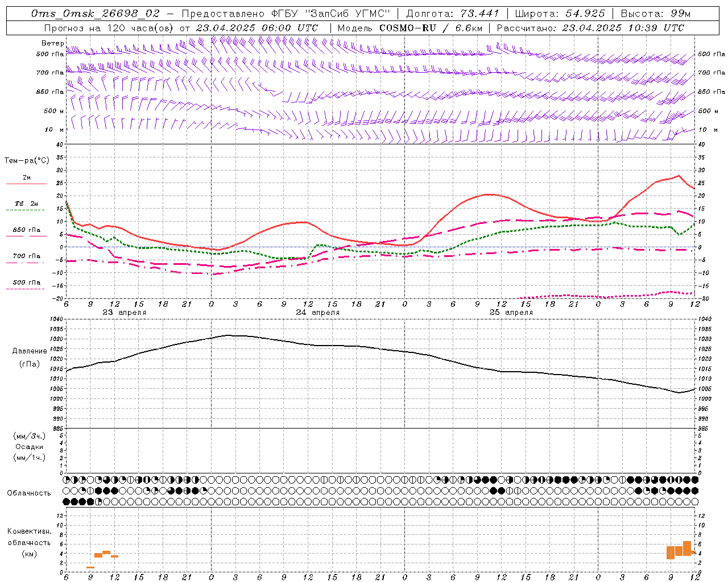Click the "Облачность" cloud cover label
Screen dimensions: 728x582
click(28, 493)
